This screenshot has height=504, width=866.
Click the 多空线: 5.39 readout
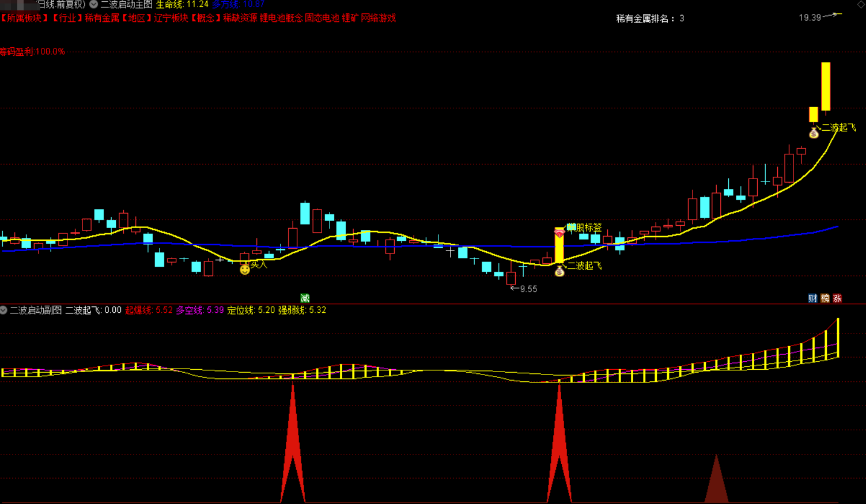tap(200, 310)
